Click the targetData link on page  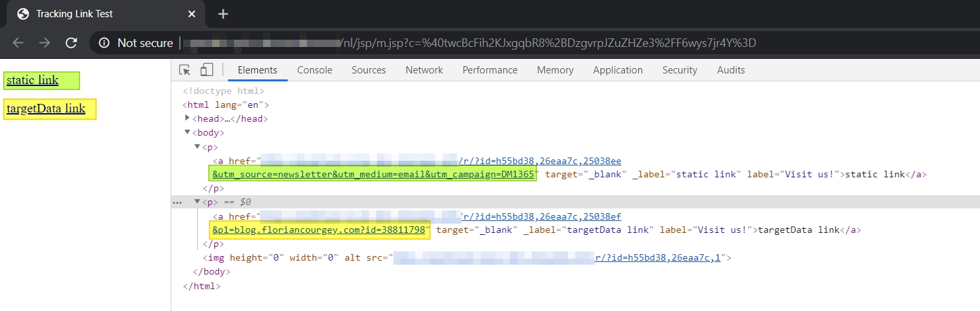[x=46, y=109]
